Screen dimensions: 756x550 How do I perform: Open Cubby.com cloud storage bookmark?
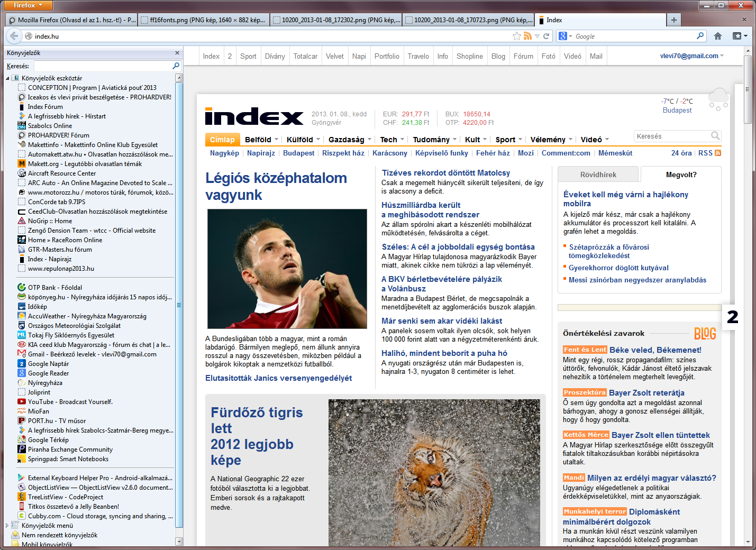[x=95, y=516]
